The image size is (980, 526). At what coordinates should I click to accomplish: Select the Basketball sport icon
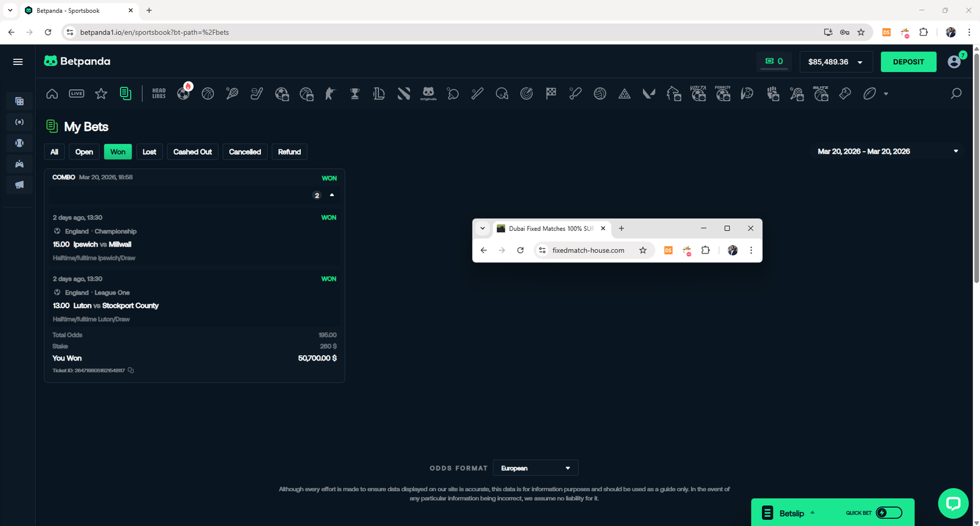208,94
